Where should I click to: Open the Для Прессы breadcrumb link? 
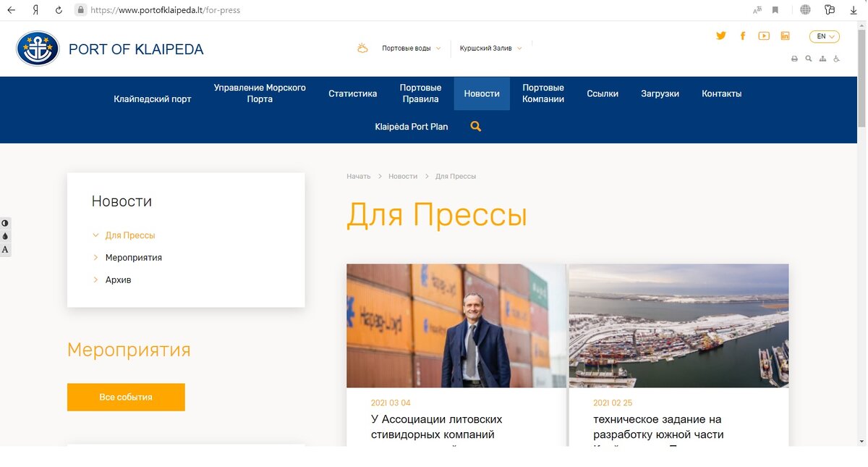pyautogui.click(x=456, y=176)
